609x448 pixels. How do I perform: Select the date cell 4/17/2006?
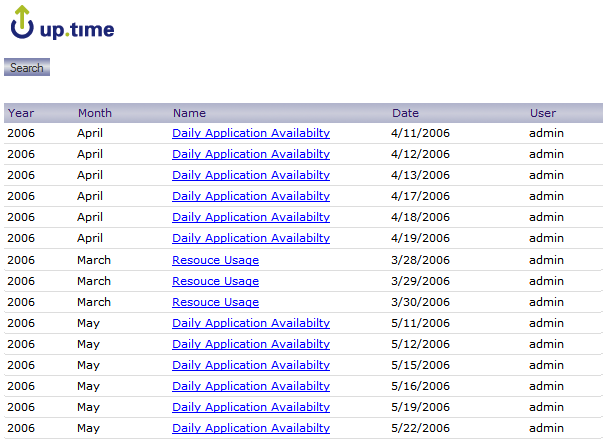[420, 196]
